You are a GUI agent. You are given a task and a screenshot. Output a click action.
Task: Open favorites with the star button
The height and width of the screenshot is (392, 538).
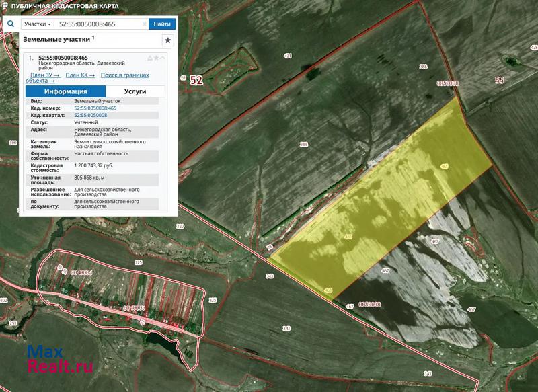click(x=167, y=40)
